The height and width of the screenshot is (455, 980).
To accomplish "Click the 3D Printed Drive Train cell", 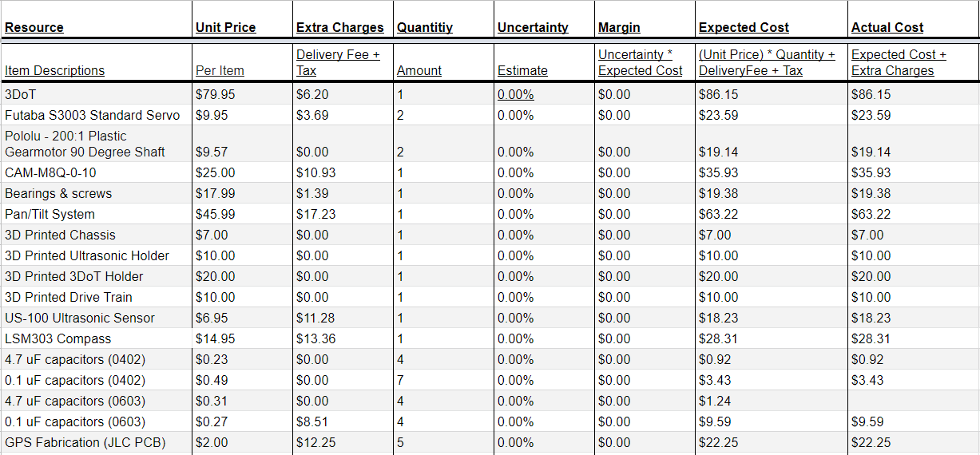I will (x=97, y=297).
